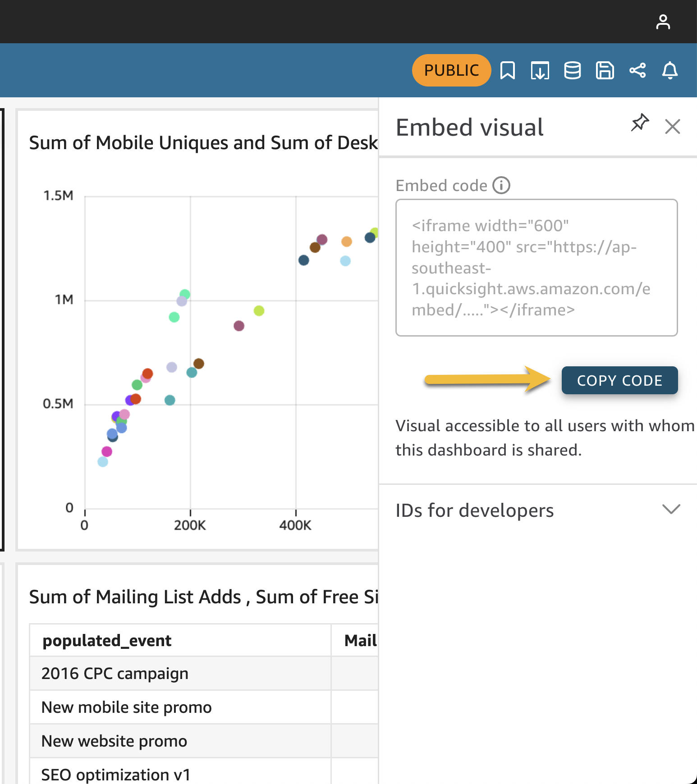Image resolution: width=697 pixels, height=784 pixels.
Task: Click the scatter plot chart title
Action: pos(203,143)
